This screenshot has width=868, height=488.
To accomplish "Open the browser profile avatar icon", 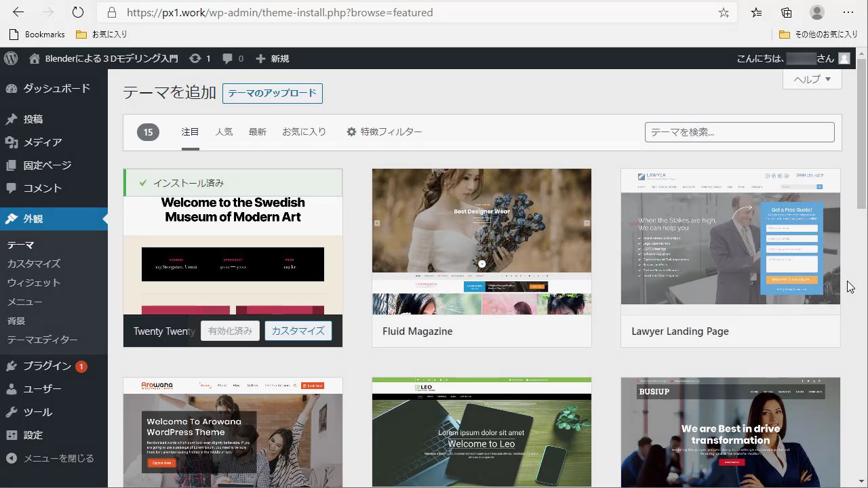I will 817,12.
